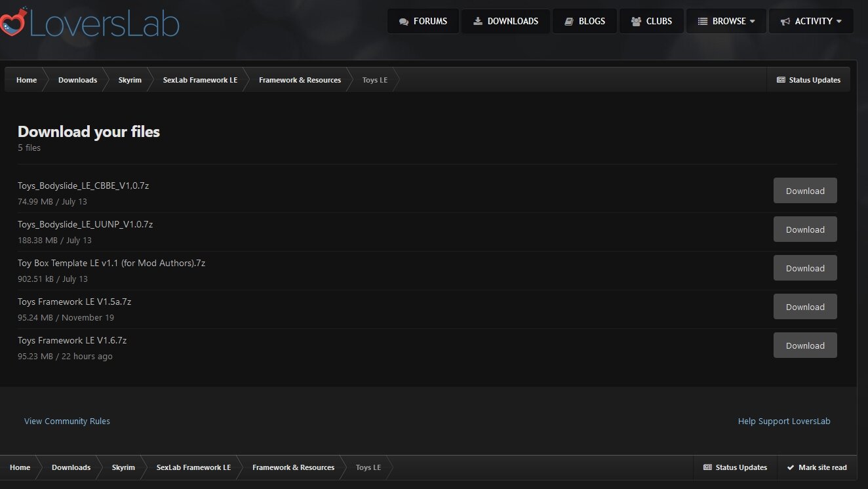Download Toys Framework LE V1.5a.7z
The image size is (868, 489).
805,307
